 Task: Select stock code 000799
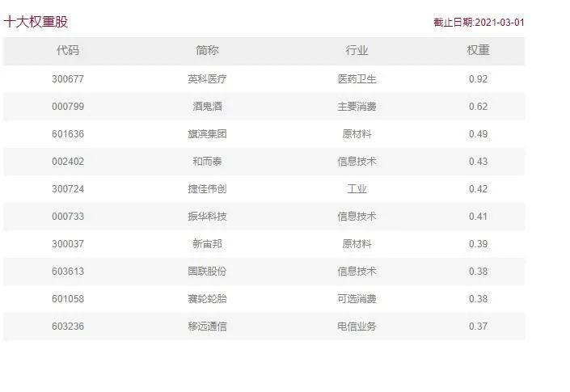(x=68, y=107)
